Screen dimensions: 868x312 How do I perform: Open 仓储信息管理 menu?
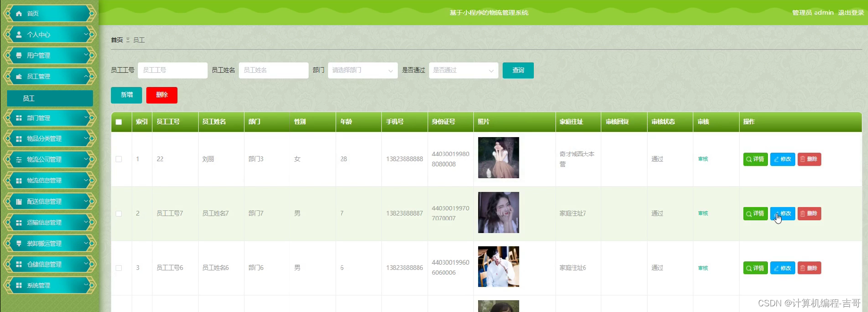50,264
